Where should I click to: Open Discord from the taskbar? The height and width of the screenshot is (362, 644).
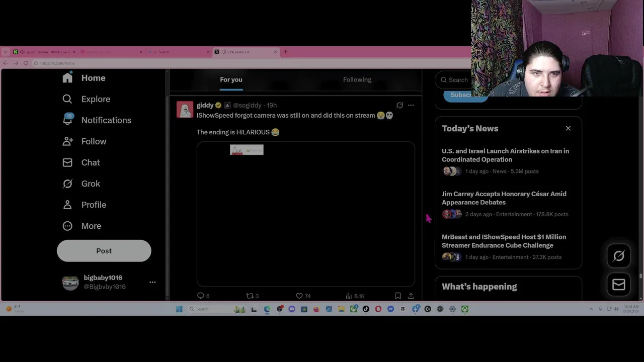click(x=292, y=309)
